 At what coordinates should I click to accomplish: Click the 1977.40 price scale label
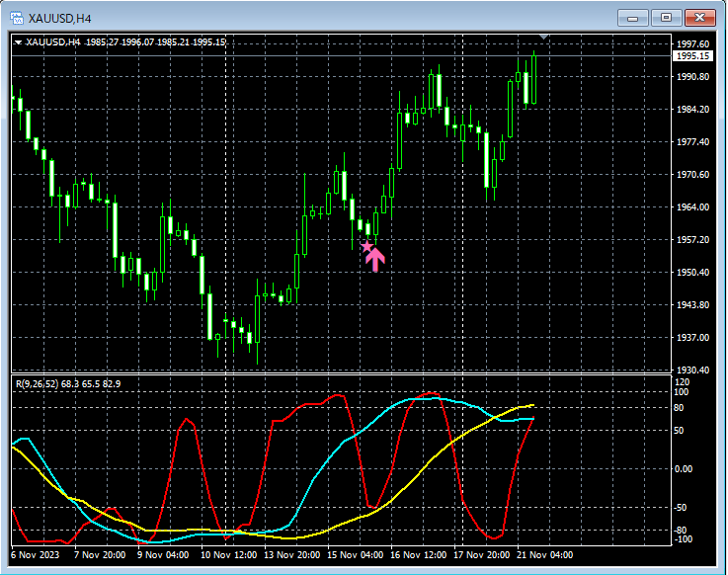click(x=692, y=141)
